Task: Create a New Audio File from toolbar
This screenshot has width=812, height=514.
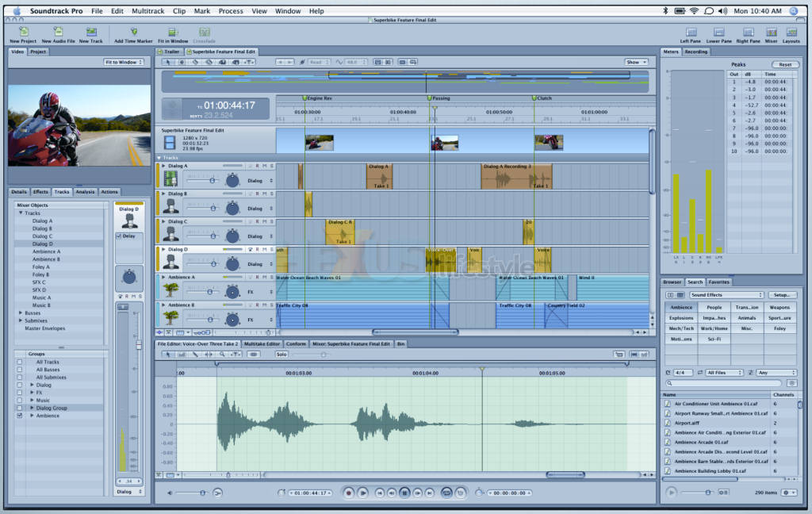Action: click(x=58, y=32)
